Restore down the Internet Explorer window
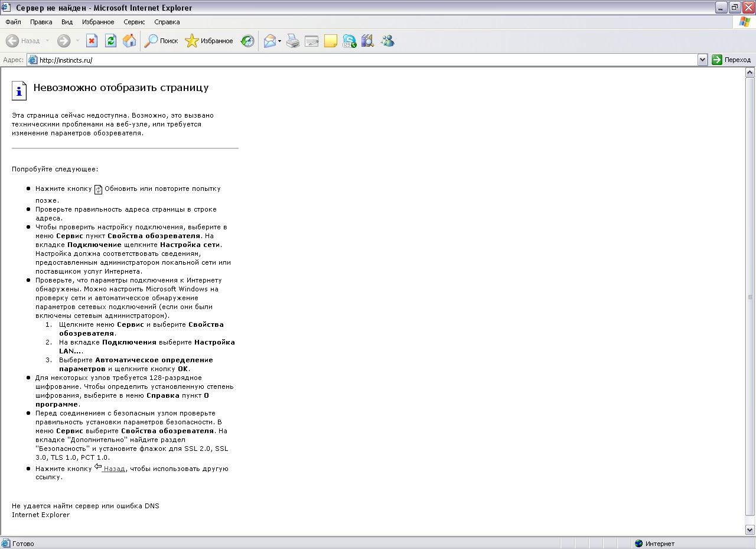The image size is (756, 549). click(735, 8)
